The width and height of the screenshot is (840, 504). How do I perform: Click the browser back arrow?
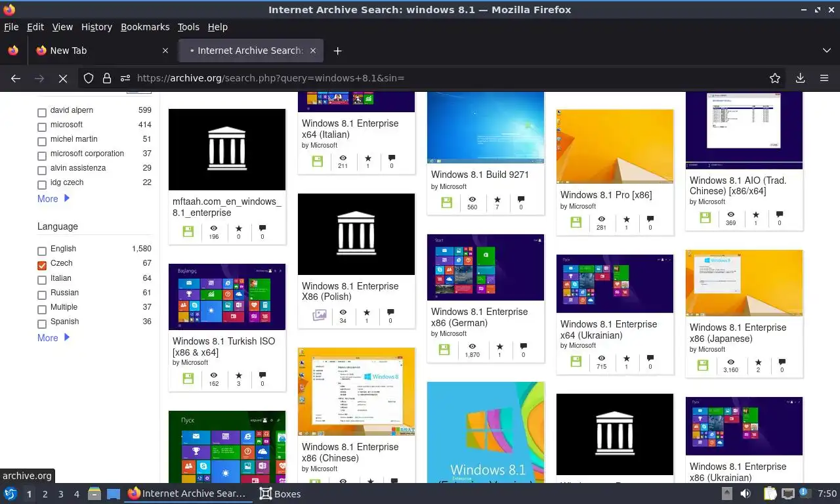coord(16,78)
